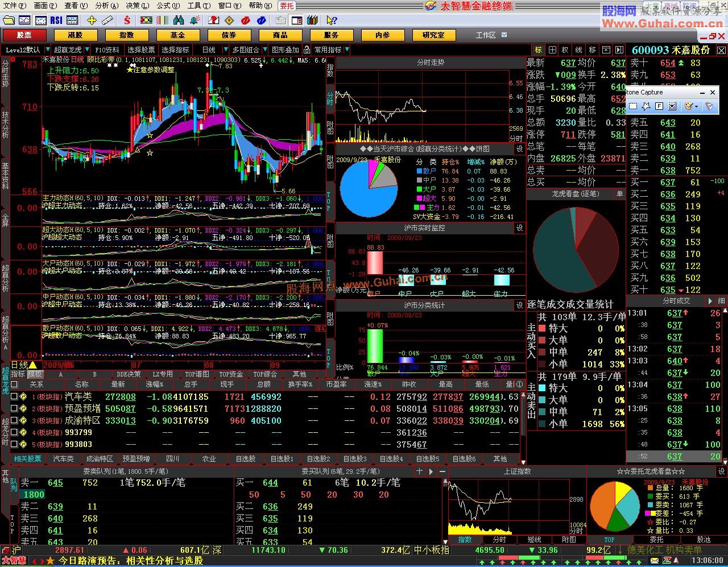
Task: Click the 日线 yellow triangle expander
Action: pyautogui.click(x=33, y=365)
